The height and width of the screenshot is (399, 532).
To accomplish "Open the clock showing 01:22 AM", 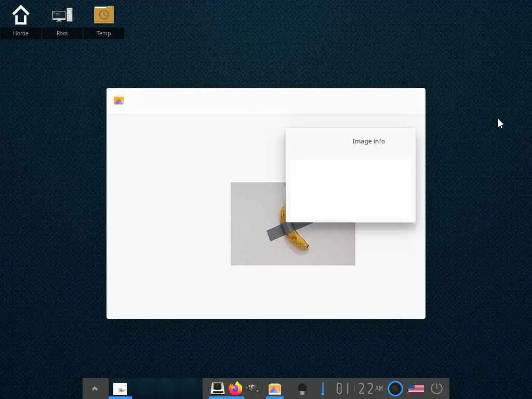I will pos(360,389).
